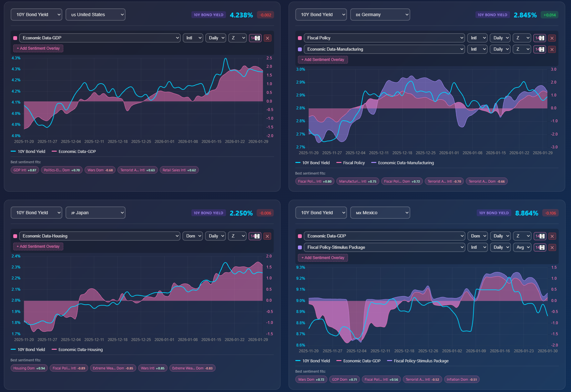The image size is (571, 392).
Task: Toggle the Fiscal Policy-Stimulus Package legend
Action: [418, 361]
